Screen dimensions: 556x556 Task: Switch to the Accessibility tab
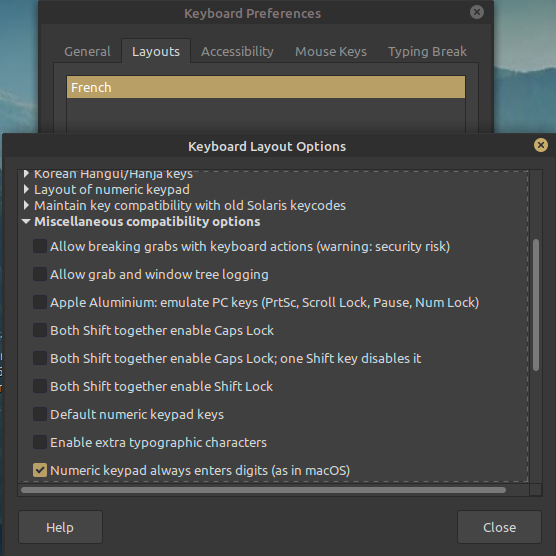click(x=237, y=51)
